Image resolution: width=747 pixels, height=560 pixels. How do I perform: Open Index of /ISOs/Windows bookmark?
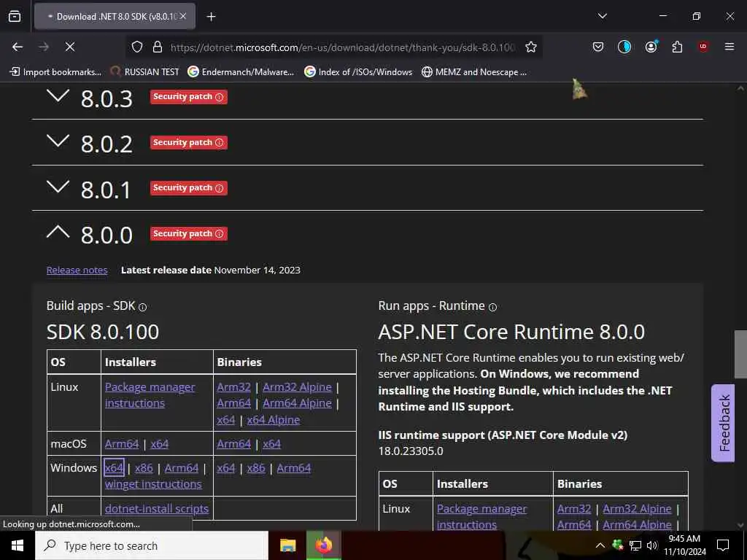point(359,72)
